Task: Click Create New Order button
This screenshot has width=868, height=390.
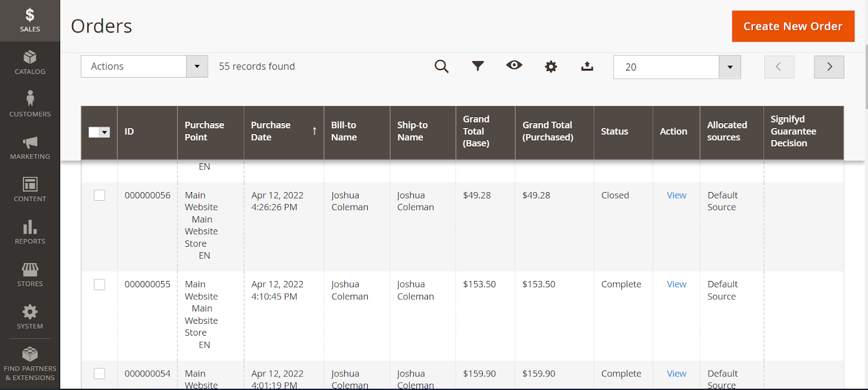Action: tap(793, 26)
